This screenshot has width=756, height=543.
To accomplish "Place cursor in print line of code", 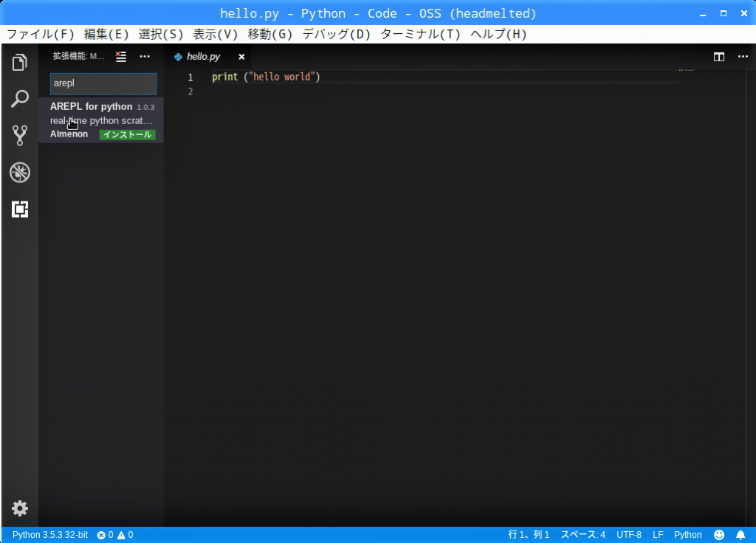I will point(266,77).
